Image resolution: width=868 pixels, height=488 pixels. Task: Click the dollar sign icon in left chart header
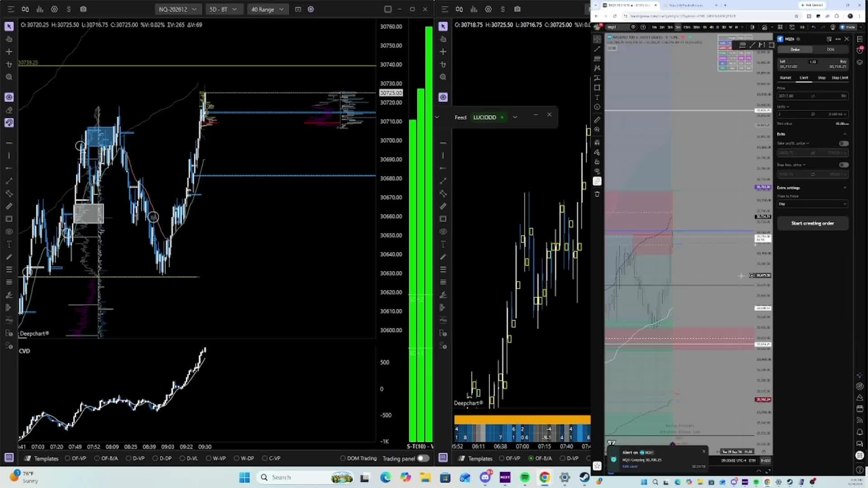coord(69,9)
